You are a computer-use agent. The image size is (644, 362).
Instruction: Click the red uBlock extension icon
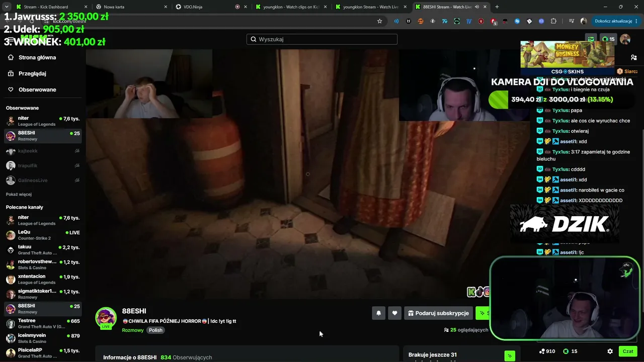pyautogui.click(x=481, y=21)
